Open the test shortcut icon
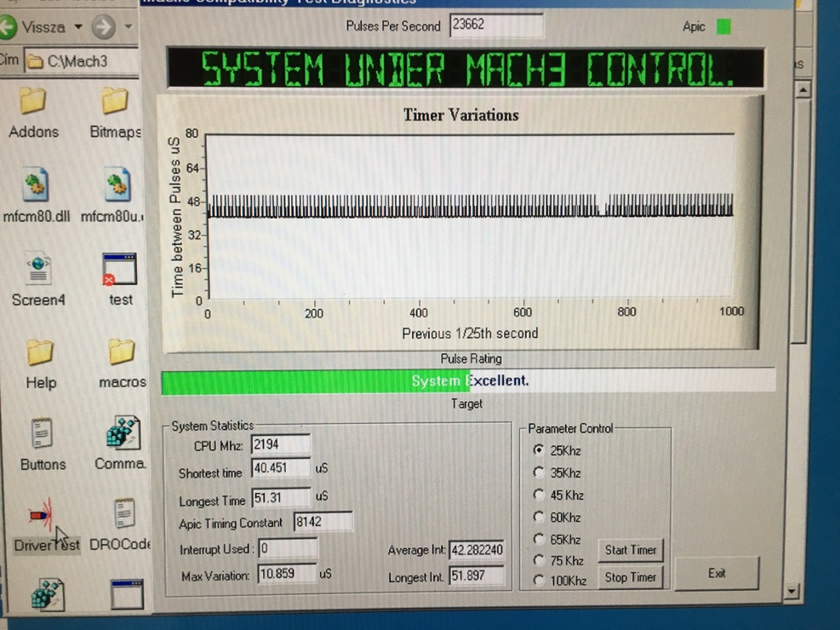 pos(119,269)
